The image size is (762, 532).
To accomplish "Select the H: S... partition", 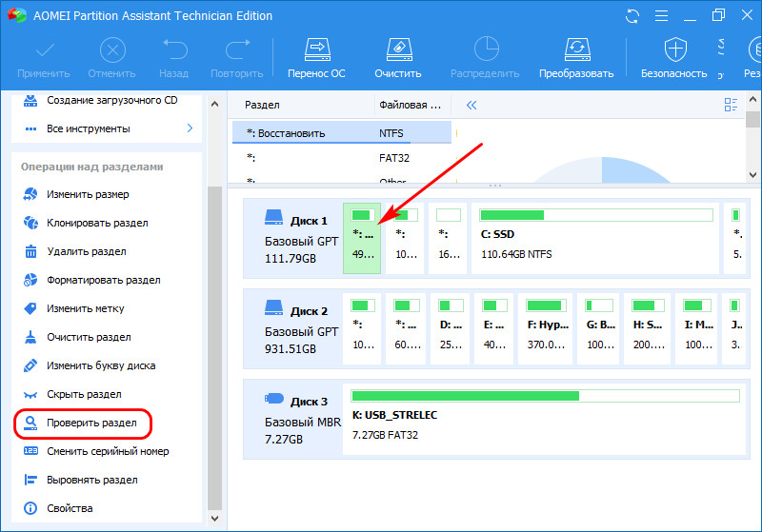I will (x=648, y=328).
